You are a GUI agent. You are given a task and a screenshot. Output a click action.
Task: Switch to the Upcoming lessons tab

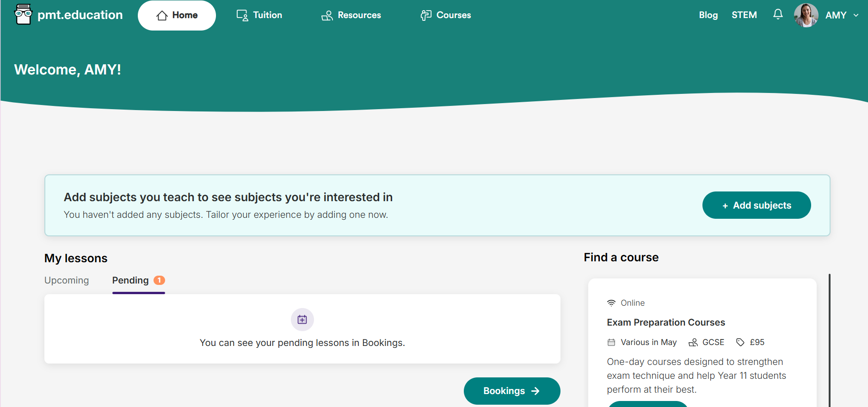click(67, 280)
